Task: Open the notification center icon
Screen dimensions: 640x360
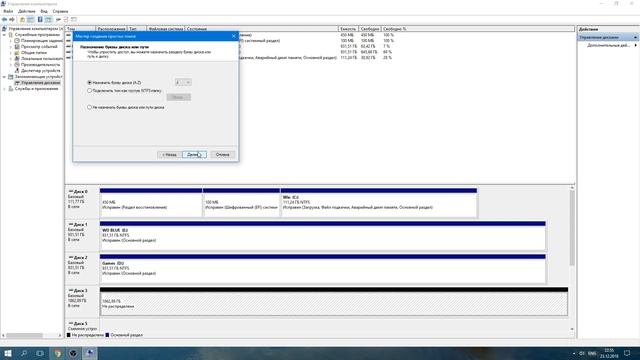Action: click(x=627, y=353)
